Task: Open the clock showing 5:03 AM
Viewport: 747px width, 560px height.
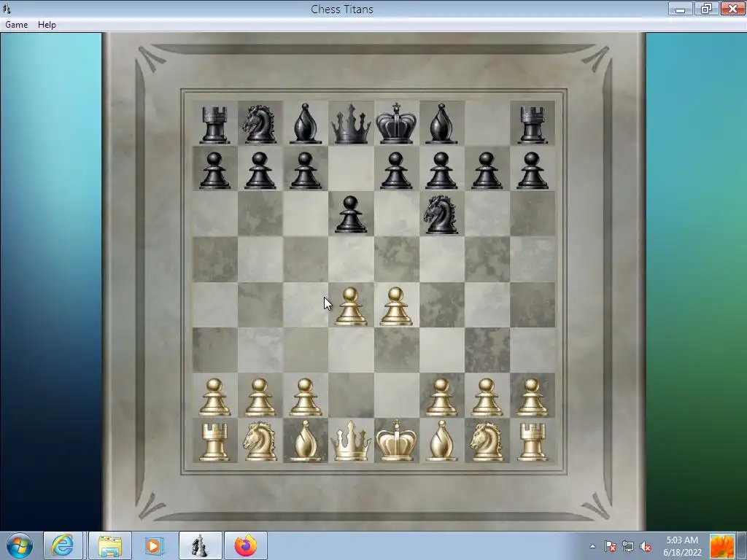Action: [682, 546]
